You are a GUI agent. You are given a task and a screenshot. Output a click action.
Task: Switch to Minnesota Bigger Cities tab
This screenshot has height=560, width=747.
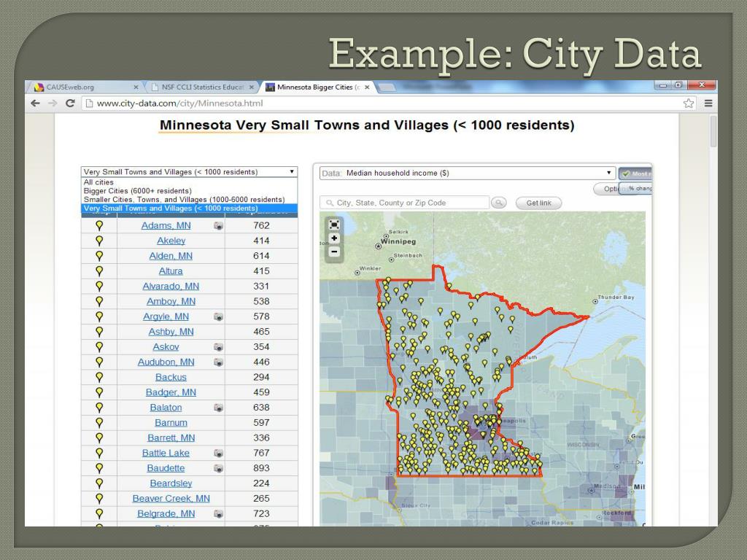click(x=317, y=87)
